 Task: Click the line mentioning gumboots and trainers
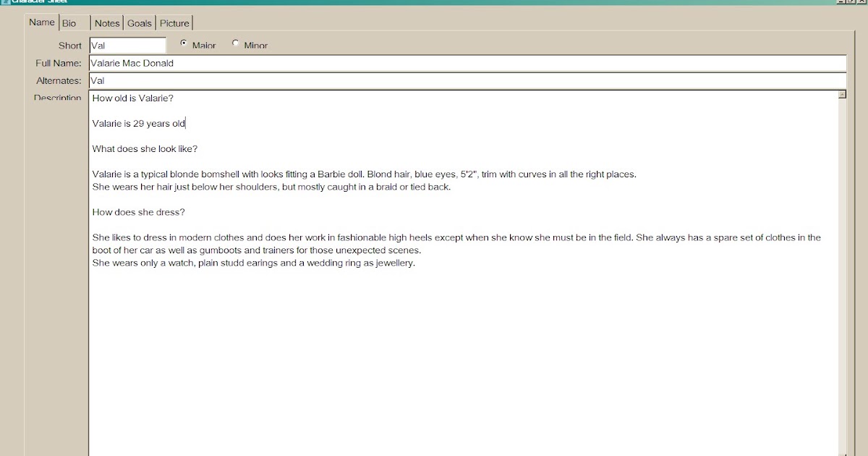(x=257, y=250)
